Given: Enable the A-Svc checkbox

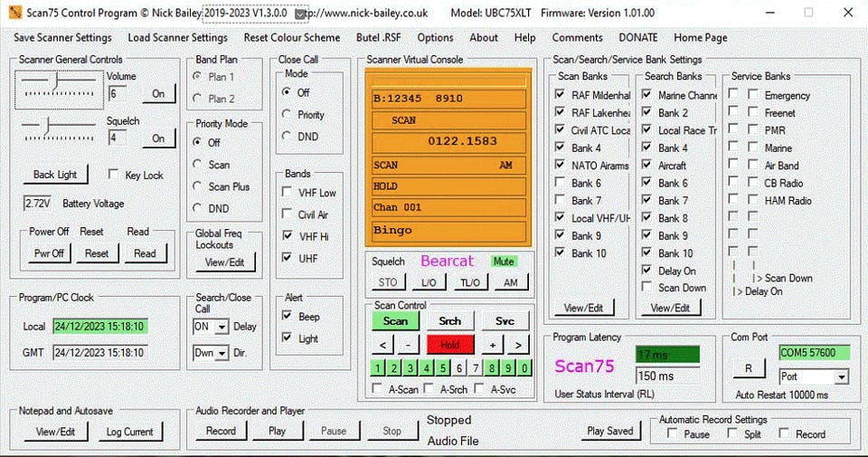Looking at the screenshot, I should pyautogui.click(x=479, y=388).
